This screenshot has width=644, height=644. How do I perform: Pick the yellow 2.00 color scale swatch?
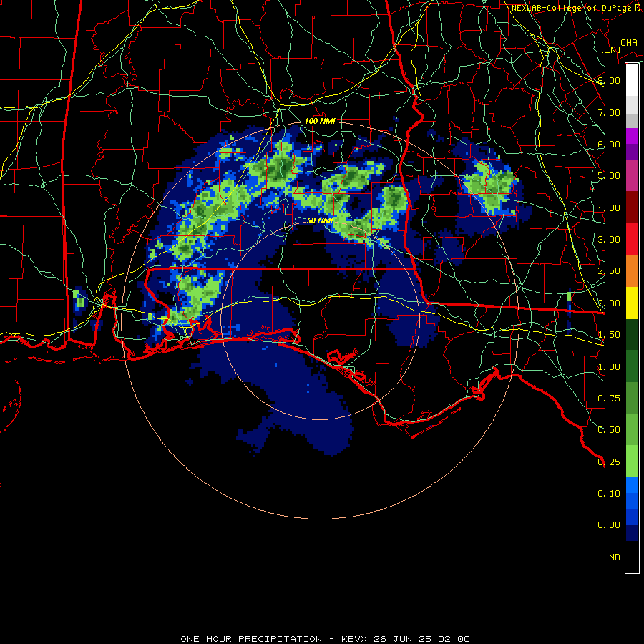[x=632, y=303]
